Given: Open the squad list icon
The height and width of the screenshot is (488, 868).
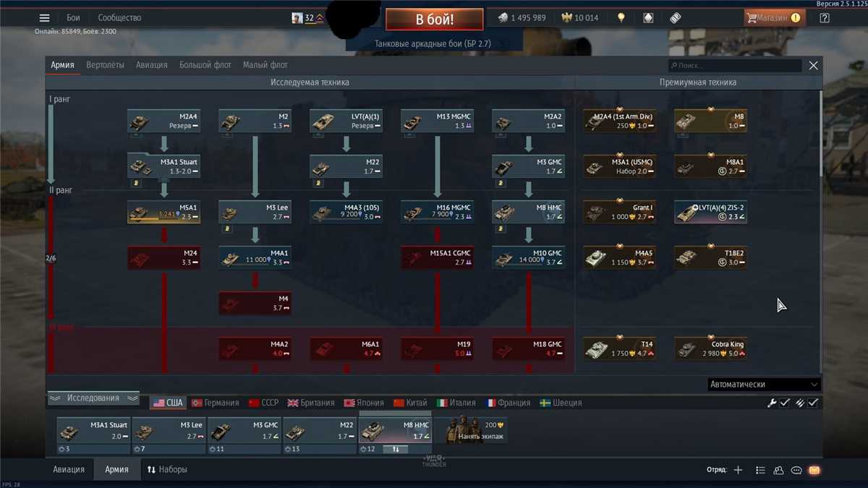Looking at the screenshot, I should [x=760, y=470].
